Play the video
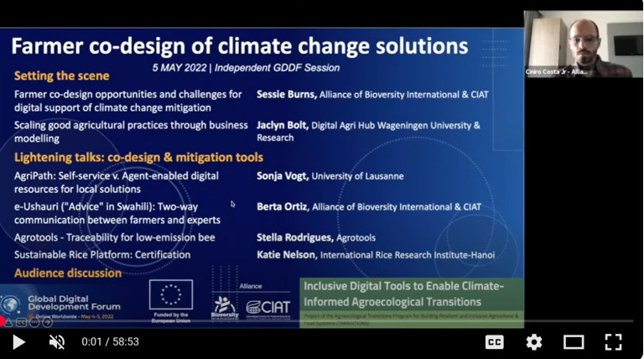The image size is (644, 359). pyautogui.click(x=18, y=341)
